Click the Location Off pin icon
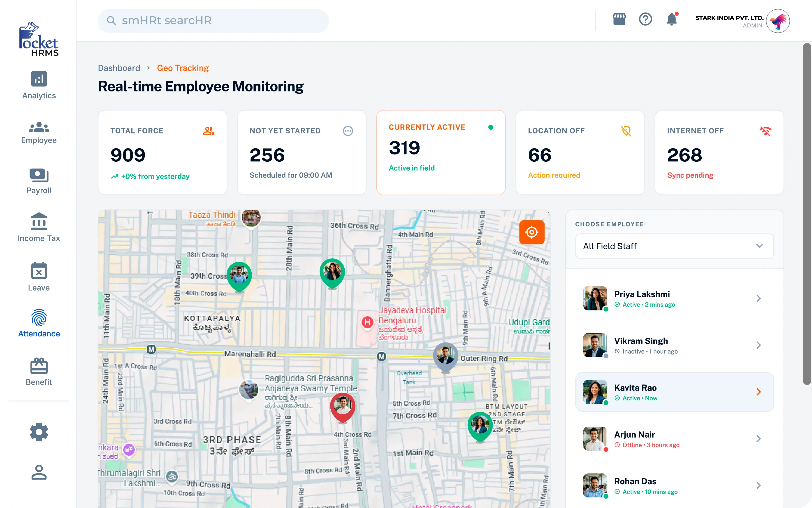This screenshot has height=508, width=812. [626, 131]
